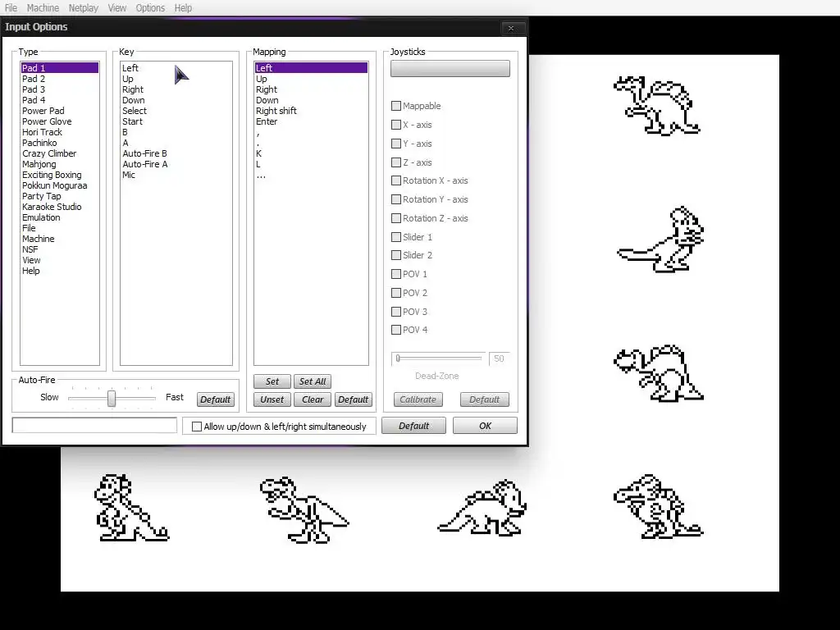This screenshot has width=840, height=630.
Task: Select the Mic key entry
Action: click(176, 176)
